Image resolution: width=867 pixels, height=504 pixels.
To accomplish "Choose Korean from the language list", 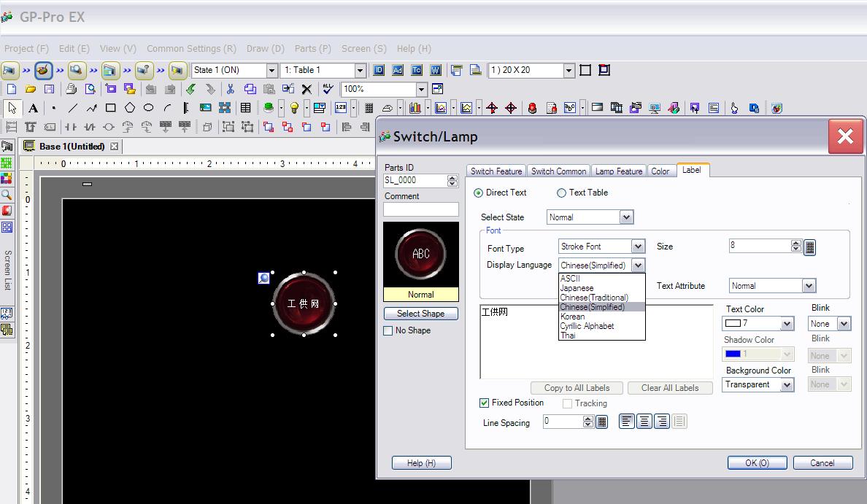I will 572,317.
